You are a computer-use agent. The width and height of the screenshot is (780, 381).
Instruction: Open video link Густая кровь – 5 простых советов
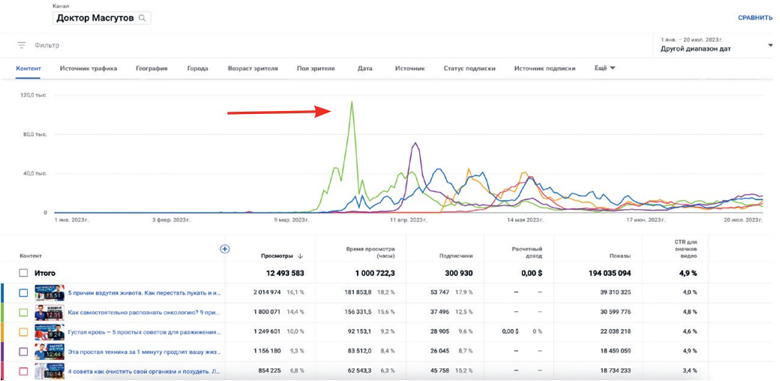(x=144, y=332)
